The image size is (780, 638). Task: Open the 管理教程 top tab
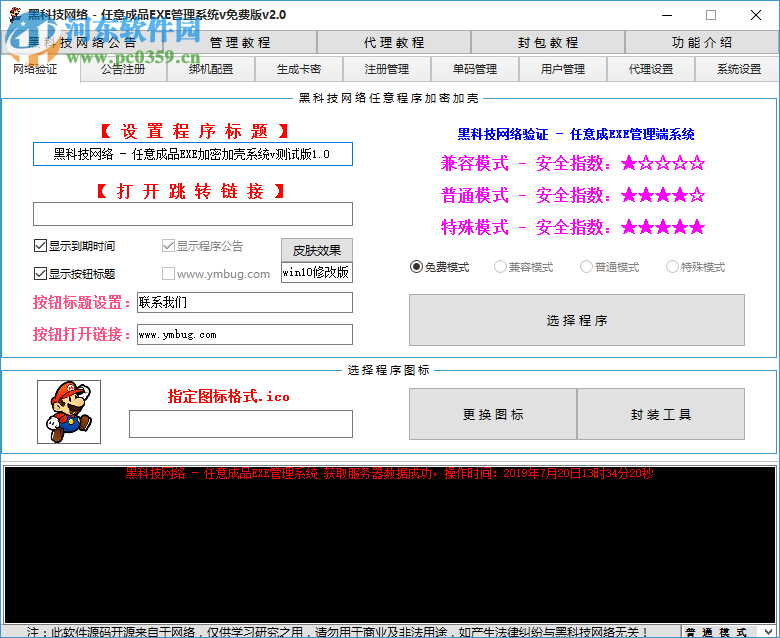click(240, 42)
